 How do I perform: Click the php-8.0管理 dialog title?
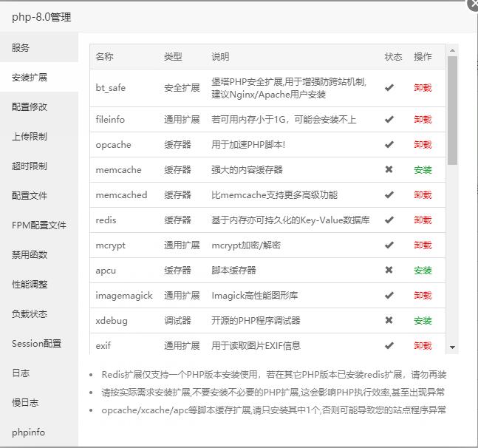click(41, 17)
